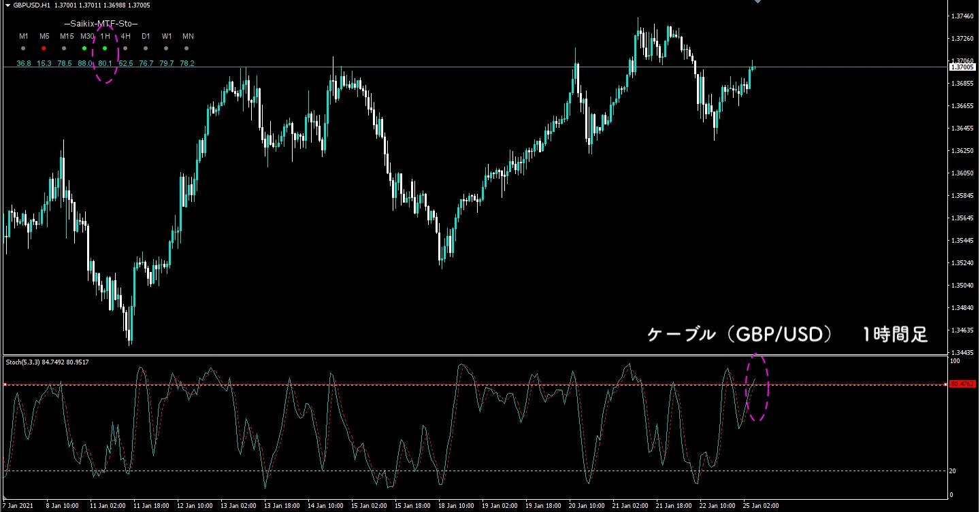This screenshot has width=980, height=512.
Task: Click the Saikix-MTF-Sto indicator title
Action: point(101,24)
